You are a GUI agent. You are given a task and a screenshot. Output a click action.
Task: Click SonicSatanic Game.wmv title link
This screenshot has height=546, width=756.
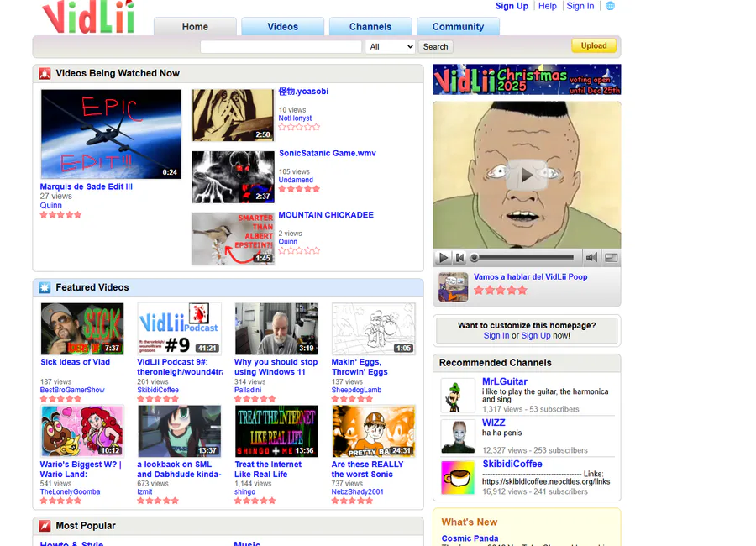[327, 154]
